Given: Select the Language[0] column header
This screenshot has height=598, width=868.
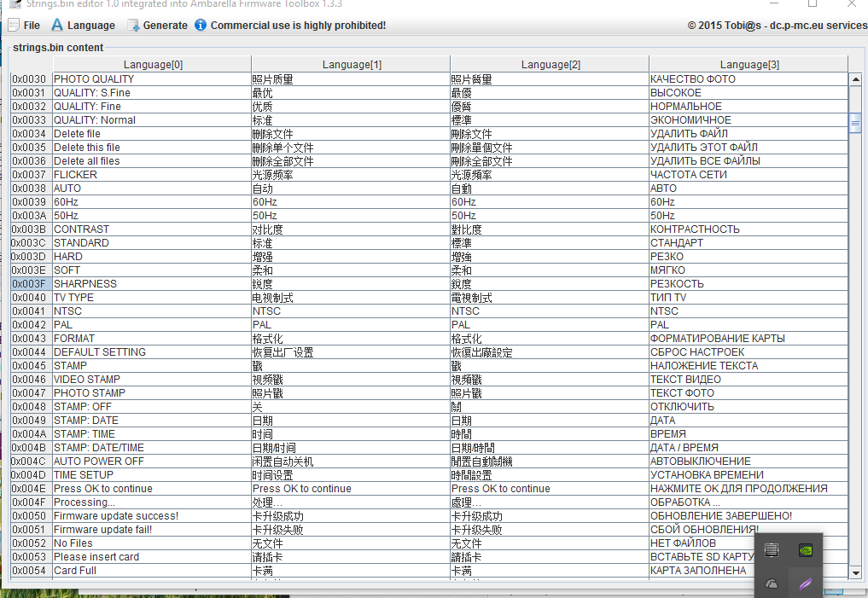Looking at the screenshot, I should [152, 64].
